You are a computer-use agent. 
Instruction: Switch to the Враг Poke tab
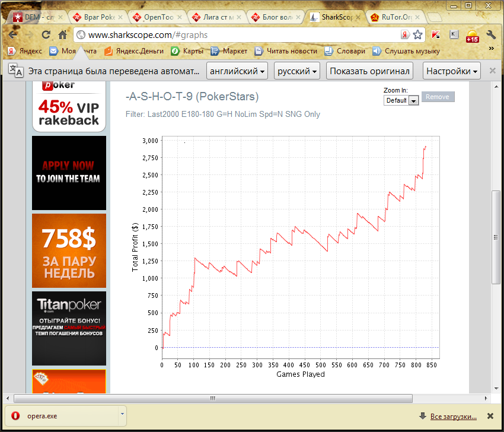pos(96,17)
